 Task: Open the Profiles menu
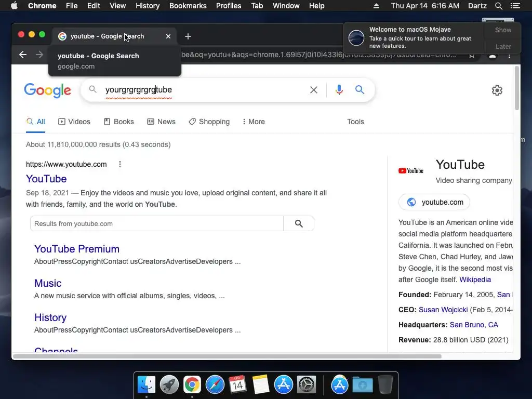pyautogui.click(x=229, y=6)
